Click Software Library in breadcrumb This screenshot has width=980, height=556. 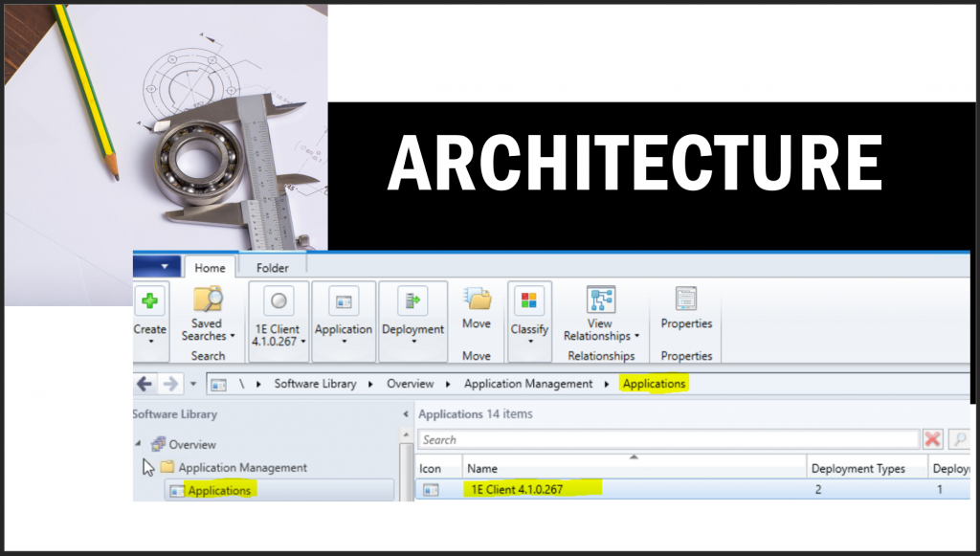click(315, 384)
